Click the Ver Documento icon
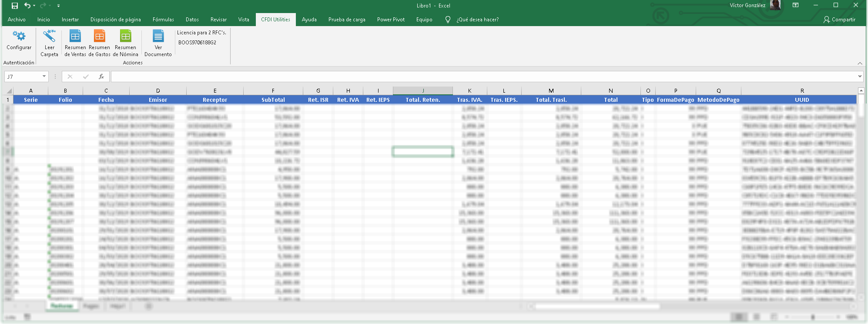 [x=158, y=36]
